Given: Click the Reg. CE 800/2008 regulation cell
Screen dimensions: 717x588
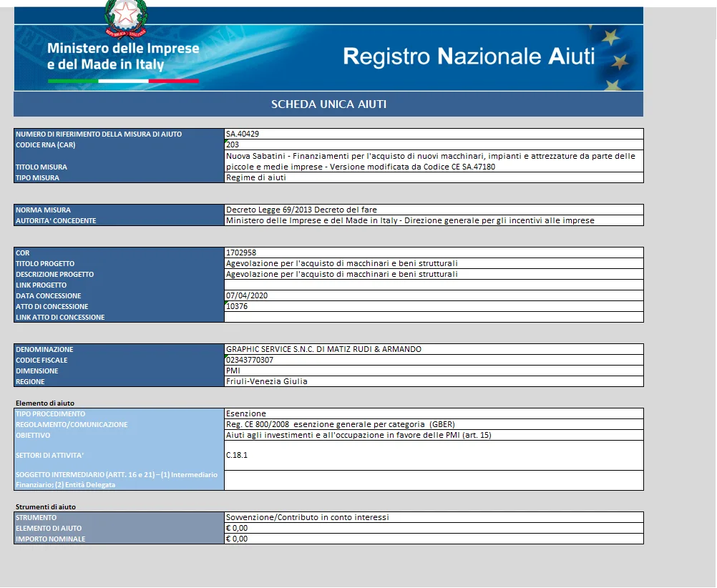Looking at the screenshot, I should (x=434, y=424).
